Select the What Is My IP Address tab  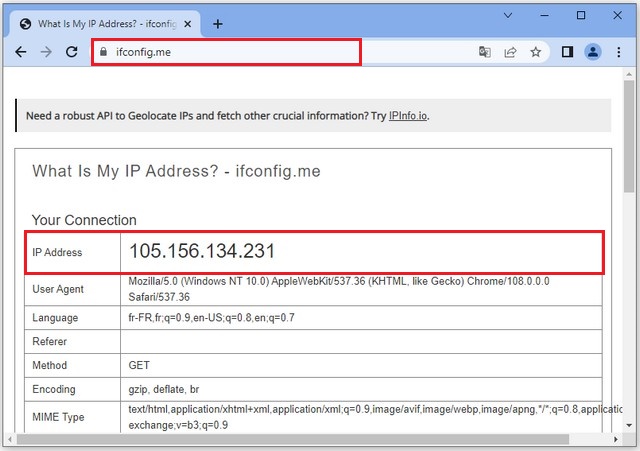[x=100, y=24]
